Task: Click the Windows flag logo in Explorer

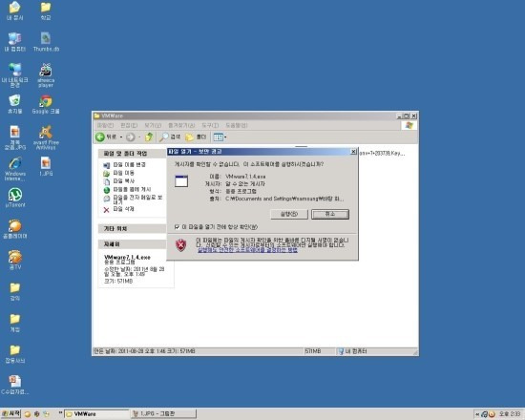Action: click(x=409, y=126)
